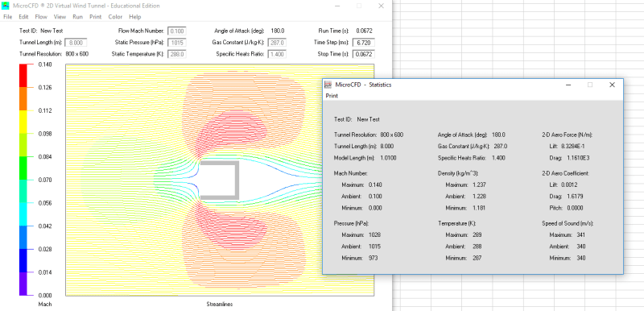Click the Static Pressure field
The width and height of the screenshot is (644, 311).
point(176,43)
